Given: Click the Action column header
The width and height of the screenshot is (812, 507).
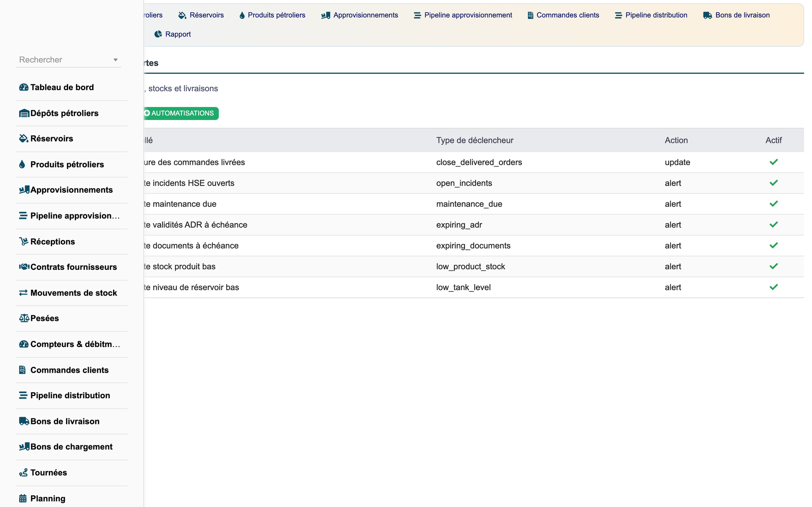Looking at the screenshot, I should tap(676, 141).
